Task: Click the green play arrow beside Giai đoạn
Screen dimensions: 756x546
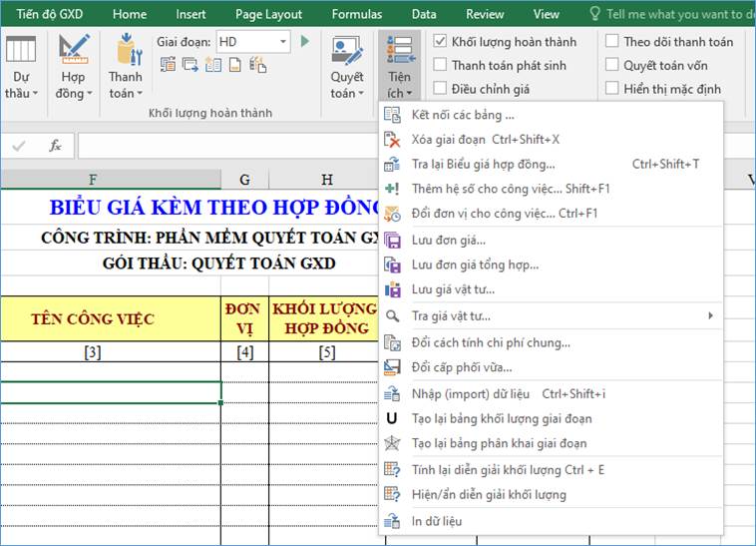Action: click(305, 42)
